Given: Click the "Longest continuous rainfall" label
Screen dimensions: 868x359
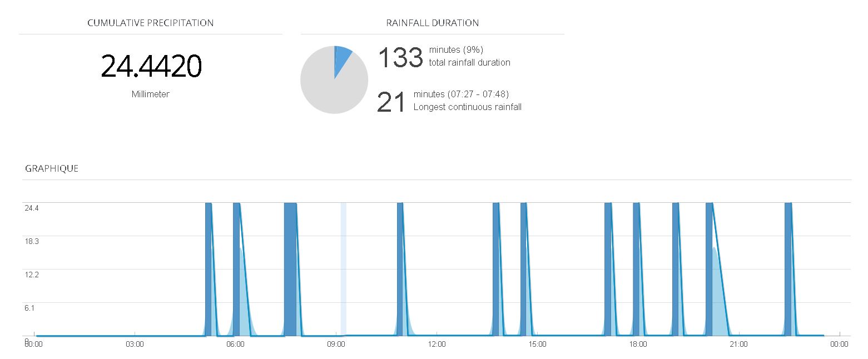Looking at the screenshot, I should tap(467, 107).
